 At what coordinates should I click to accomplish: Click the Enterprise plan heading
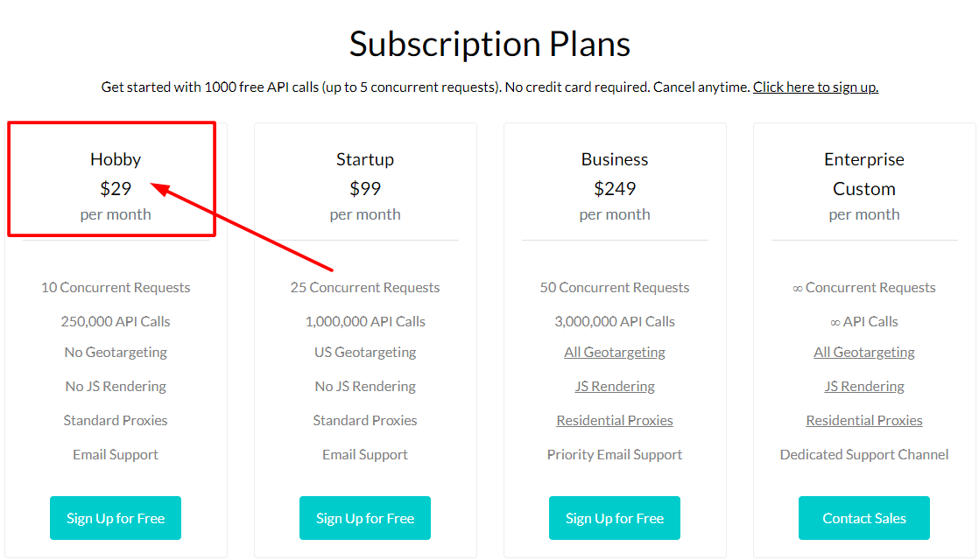pyautogui.click(x=863, y=159)
